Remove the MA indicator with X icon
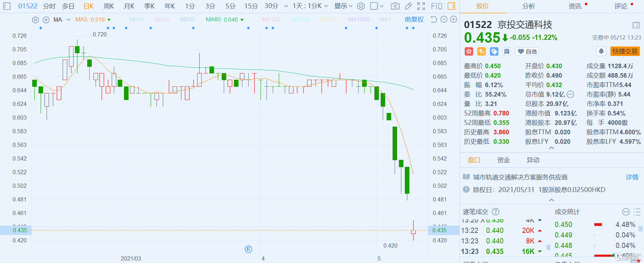644x263 pixels. tap(46, 20)
